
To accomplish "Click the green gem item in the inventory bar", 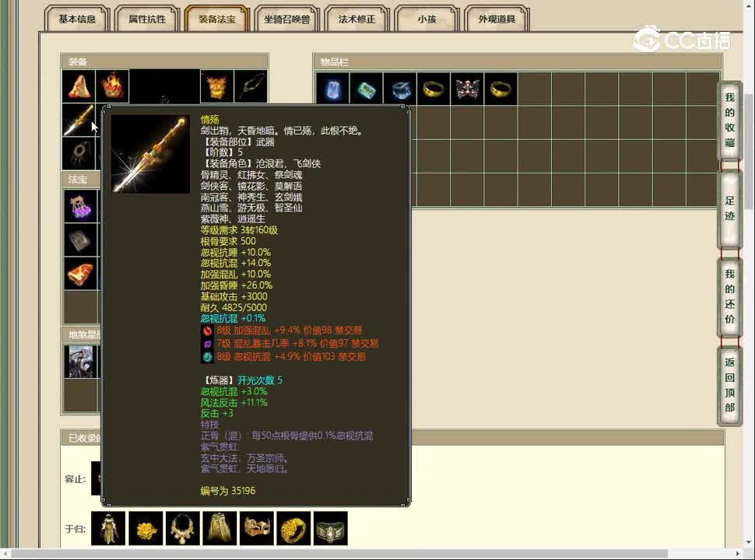I will pos(366,88).
